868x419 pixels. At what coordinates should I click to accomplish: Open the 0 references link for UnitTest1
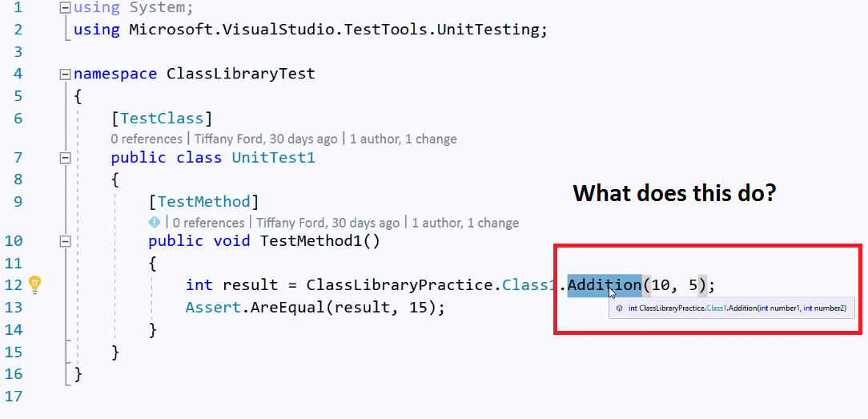(x=147, y=139)
